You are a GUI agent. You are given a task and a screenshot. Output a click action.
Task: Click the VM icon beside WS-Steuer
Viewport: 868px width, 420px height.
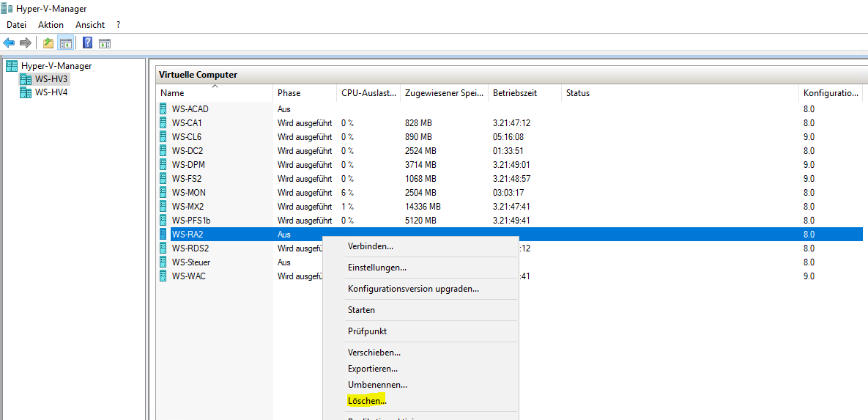tap(163, 262)
